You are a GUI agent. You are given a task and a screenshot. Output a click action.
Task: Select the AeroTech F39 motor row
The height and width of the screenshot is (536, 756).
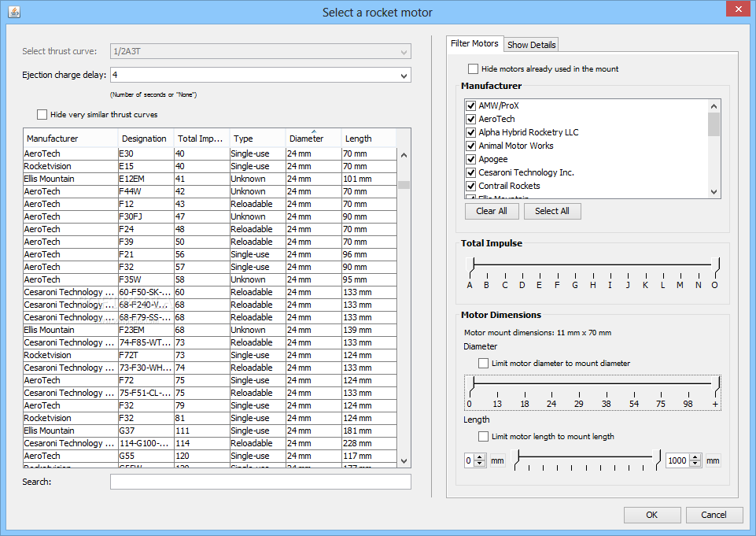point(210,242)
